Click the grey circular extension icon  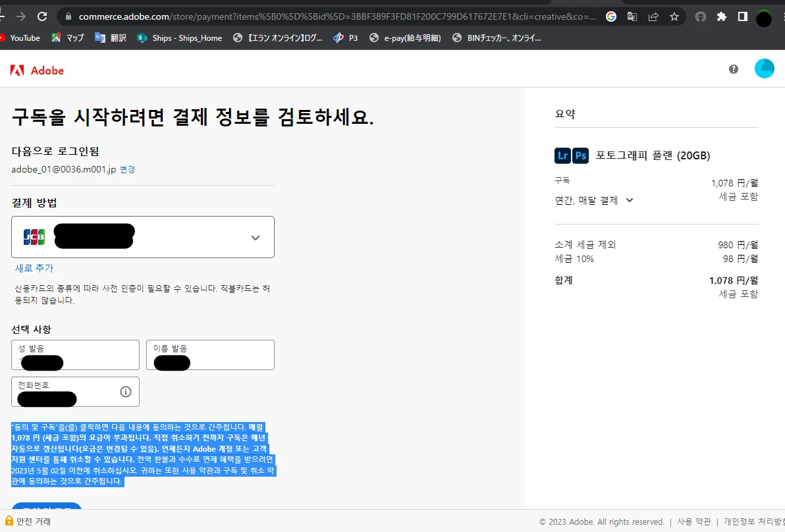tap(701, 16)
